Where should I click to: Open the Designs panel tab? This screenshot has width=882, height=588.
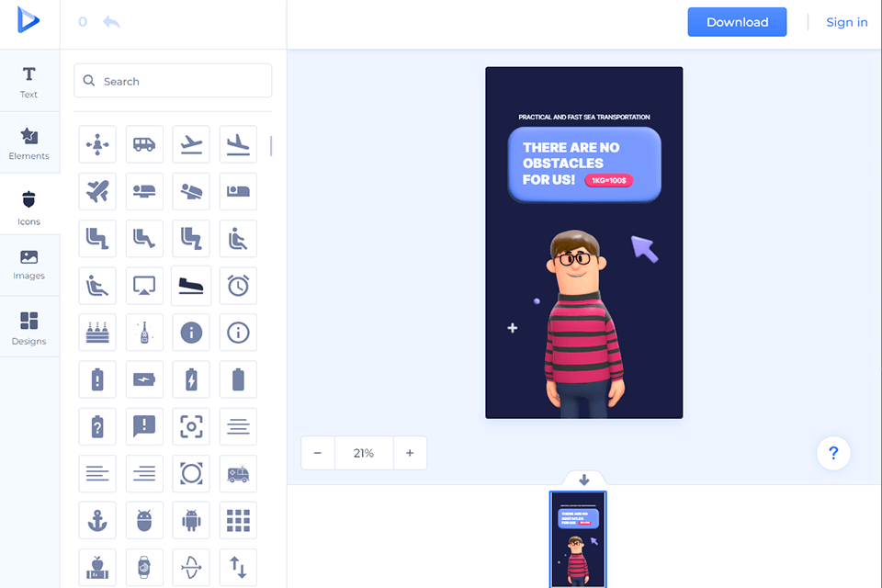28,327
